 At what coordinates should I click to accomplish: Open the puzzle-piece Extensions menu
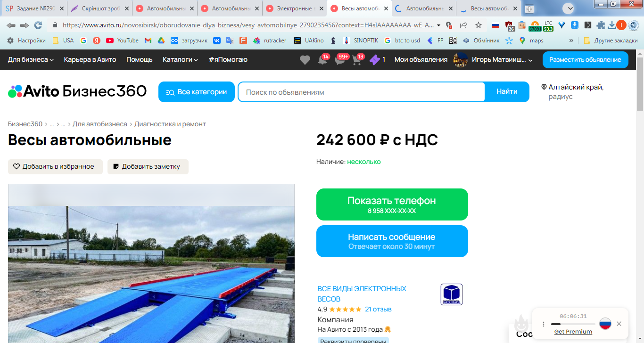(x=601, y=25)
